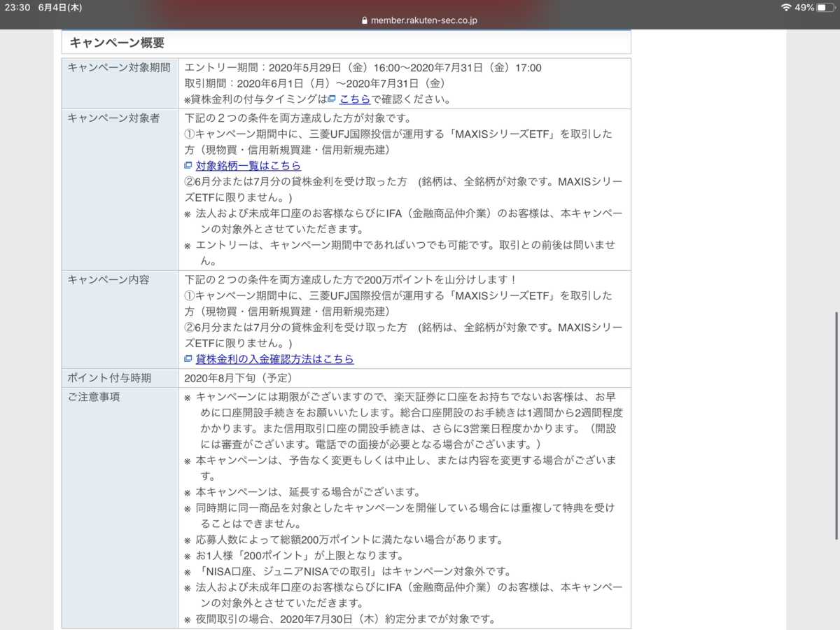Open the 貸株金利の入金確認方法はこちら link
Viewport: 840px width, 630px height.
(x=275, y=359)
